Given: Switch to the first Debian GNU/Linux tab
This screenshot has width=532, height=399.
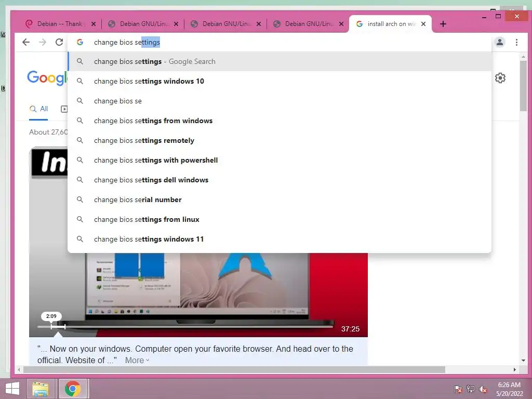Looking at the screenshot, I should [x=142, y=24].
